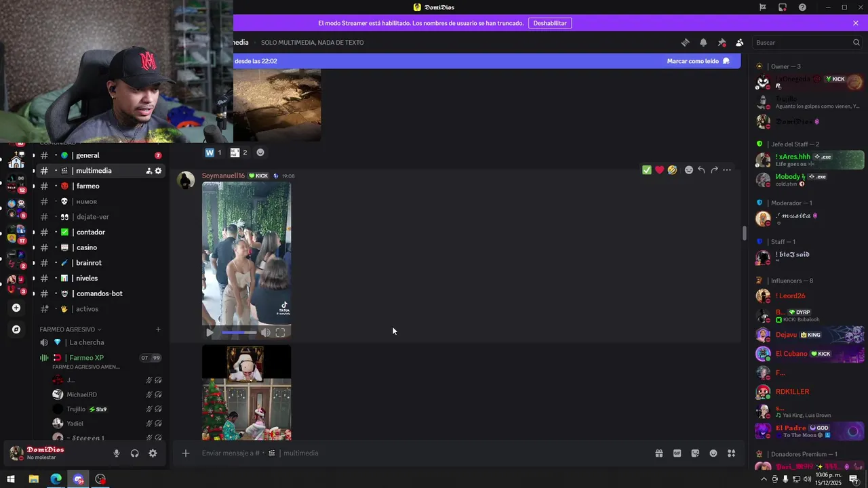
Task: Click Yadiel in voice channel
Action: [x=75, y=424]
